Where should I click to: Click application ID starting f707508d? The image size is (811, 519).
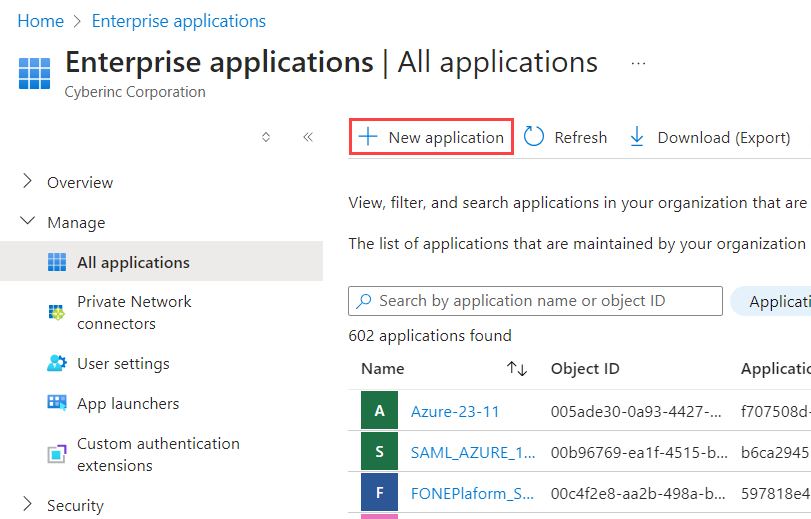click(775, 411)
